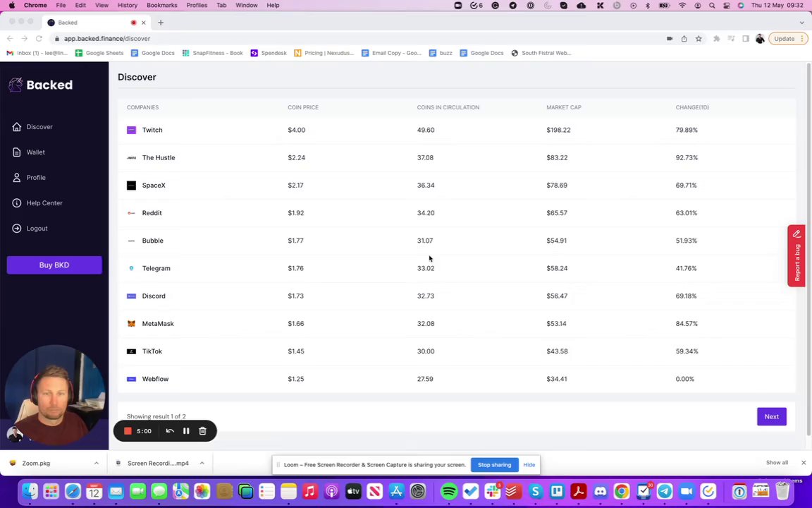Open the Google Sheets bookmark

tap(99, 53)
